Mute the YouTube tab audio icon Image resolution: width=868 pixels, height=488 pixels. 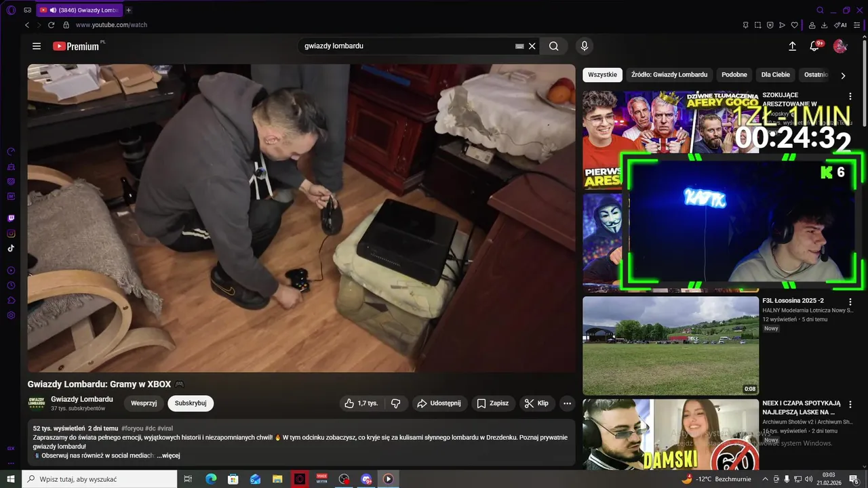tap(53, 10)
